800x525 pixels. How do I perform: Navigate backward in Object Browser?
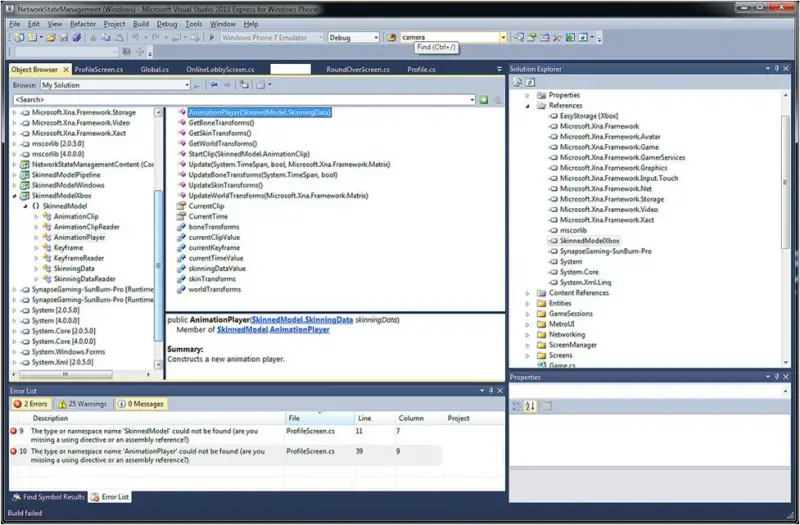coord(214,85)
